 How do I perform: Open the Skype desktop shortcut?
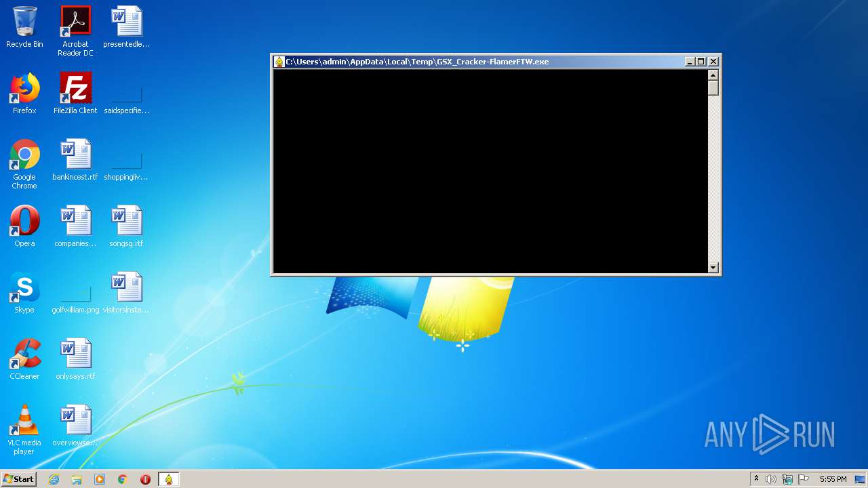point(24,293)
